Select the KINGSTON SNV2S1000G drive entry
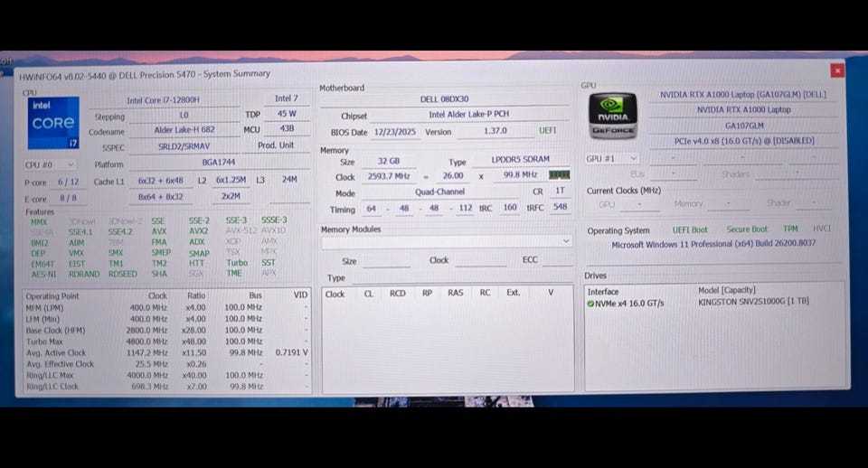Image resolution: width=868 pixels, height=468 pixels. 753,302
